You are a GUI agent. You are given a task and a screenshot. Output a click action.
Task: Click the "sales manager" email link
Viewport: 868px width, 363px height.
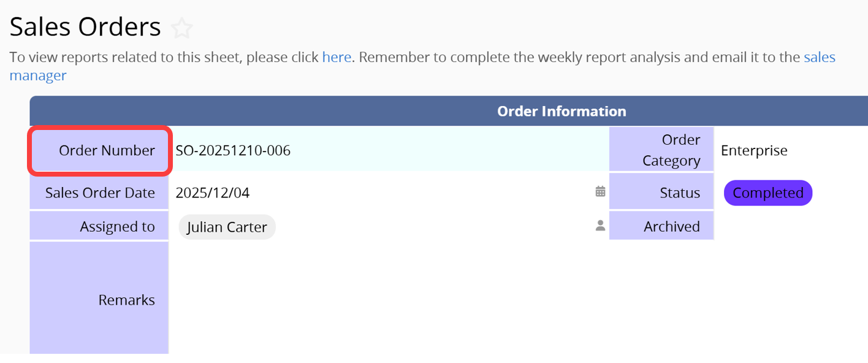[x=819, y=58]
